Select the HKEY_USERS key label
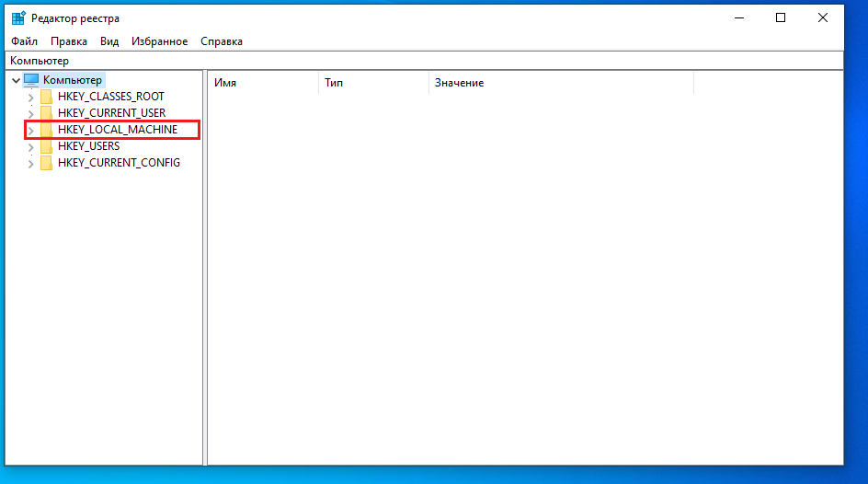868x484 pixels. click(88, 146)
